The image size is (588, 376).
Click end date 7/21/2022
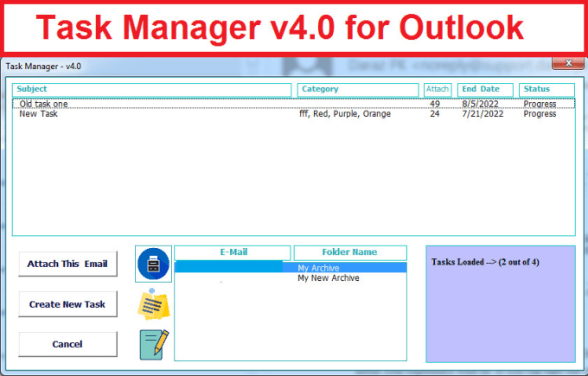click(483, 113)
